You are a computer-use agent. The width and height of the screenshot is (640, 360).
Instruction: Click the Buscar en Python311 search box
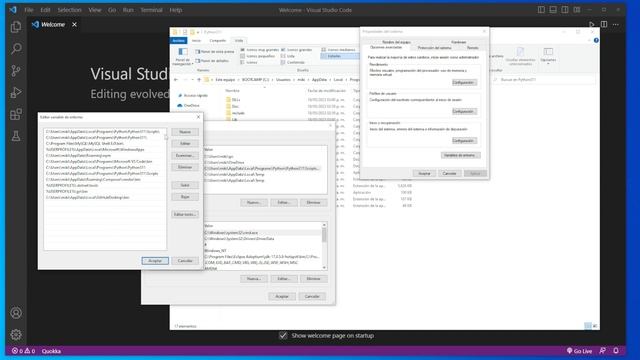click(543, 80)
